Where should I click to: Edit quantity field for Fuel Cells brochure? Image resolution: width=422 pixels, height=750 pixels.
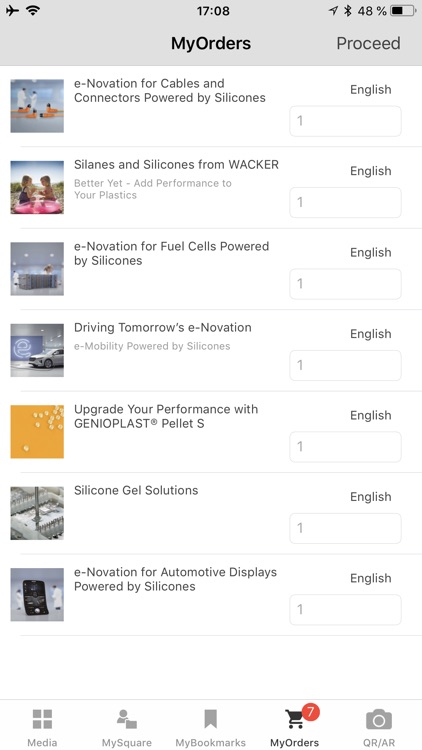(345, 284)
